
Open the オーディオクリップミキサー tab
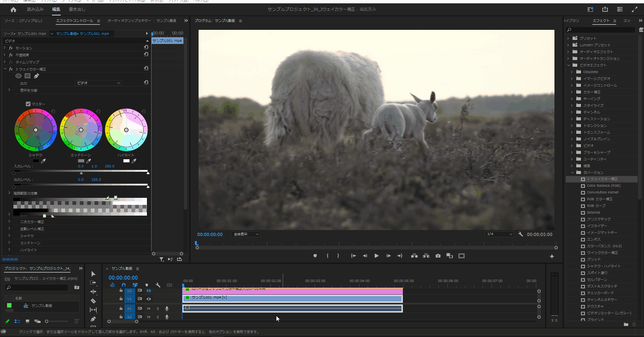tap(142, 21)
